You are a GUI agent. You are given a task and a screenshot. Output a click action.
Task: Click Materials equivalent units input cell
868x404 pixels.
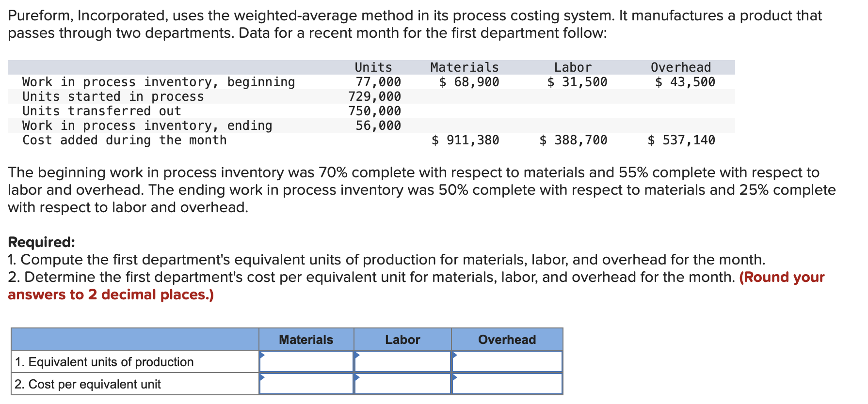pos(306,361)
